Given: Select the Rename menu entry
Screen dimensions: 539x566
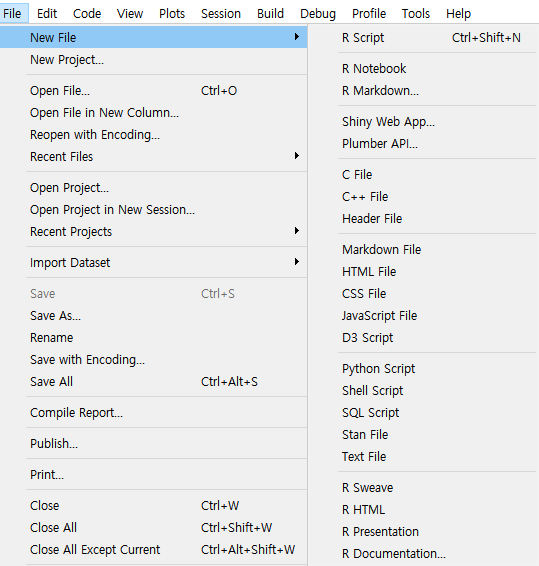Looking at the screenshot, I should click(x=153, y=338).
